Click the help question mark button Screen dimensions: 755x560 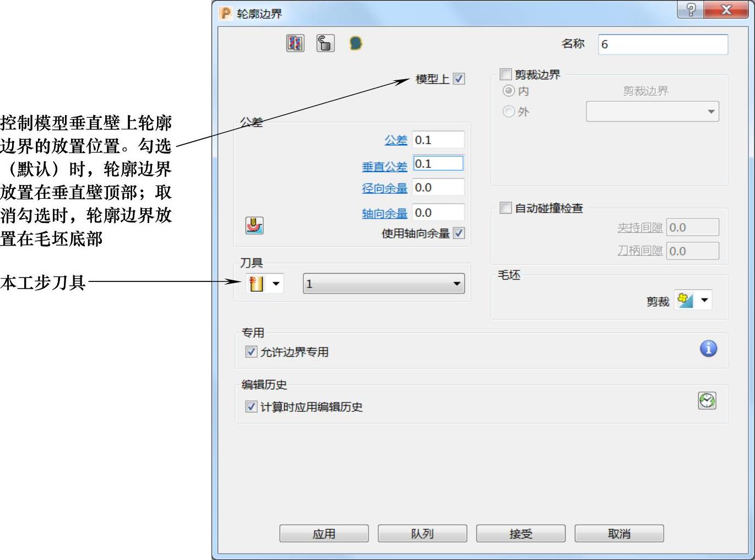coord(690,9)
